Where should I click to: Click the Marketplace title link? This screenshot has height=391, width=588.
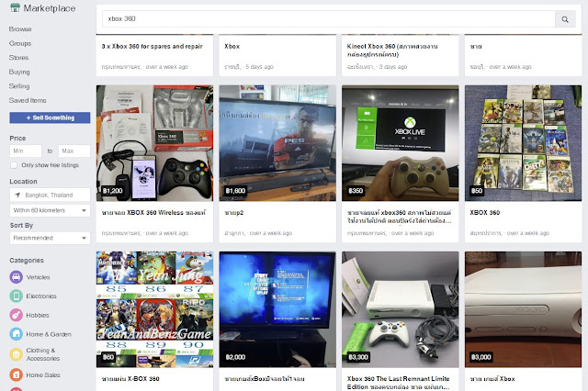pyautogui.click(x=49, y=8)
